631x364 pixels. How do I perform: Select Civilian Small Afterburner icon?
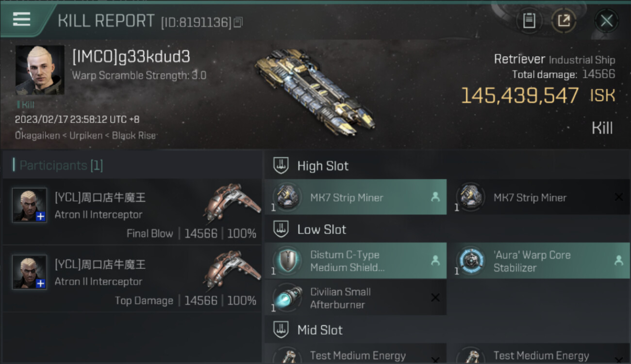coord(287,298)
